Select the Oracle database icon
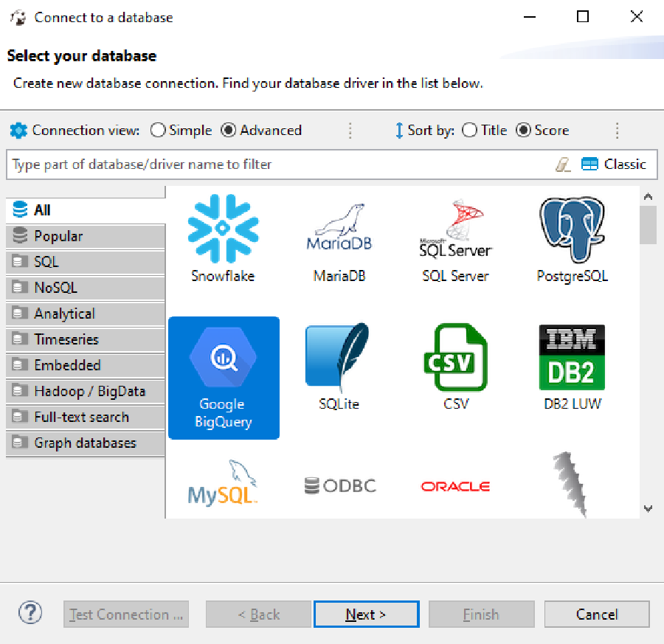Image resolution: width=664 pixels, height=644 pixels. (x=455, y=486)
